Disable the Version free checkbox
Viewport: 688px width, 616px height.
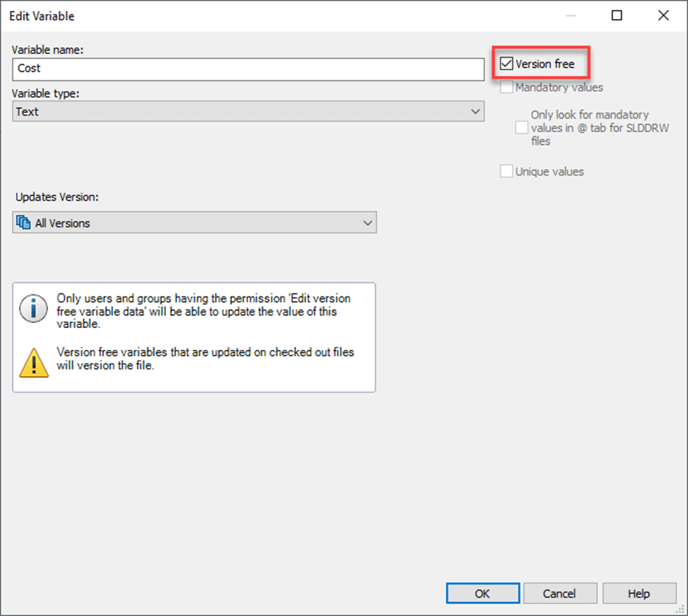click(506, 63)
